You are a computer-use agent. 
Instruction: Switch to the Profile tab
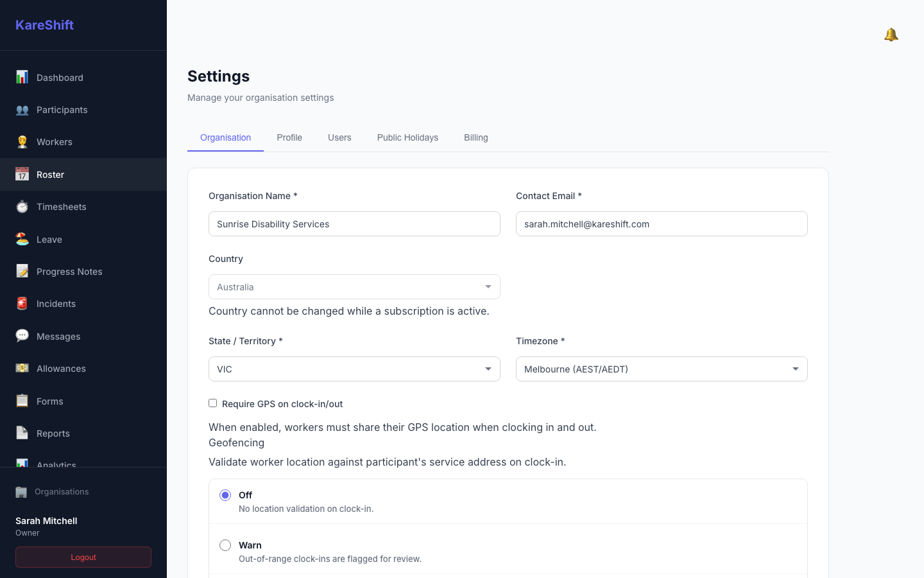point(289,137)
